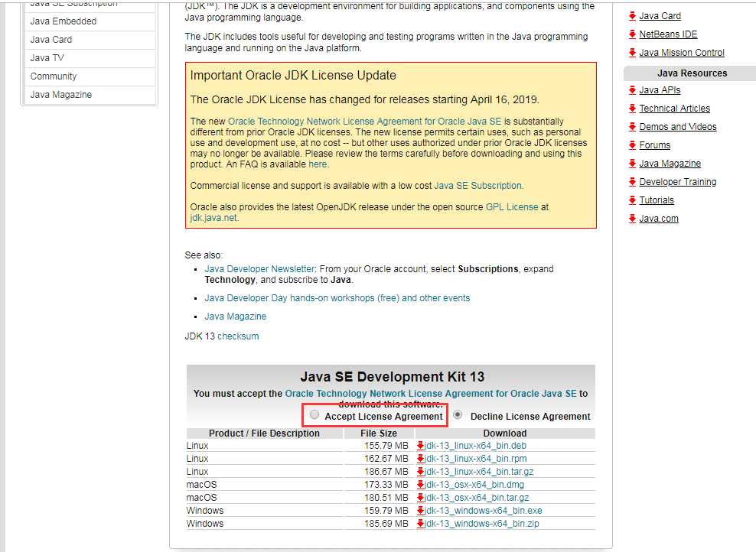Open the Forums link

pyautogui.click(x=655, y=145)
